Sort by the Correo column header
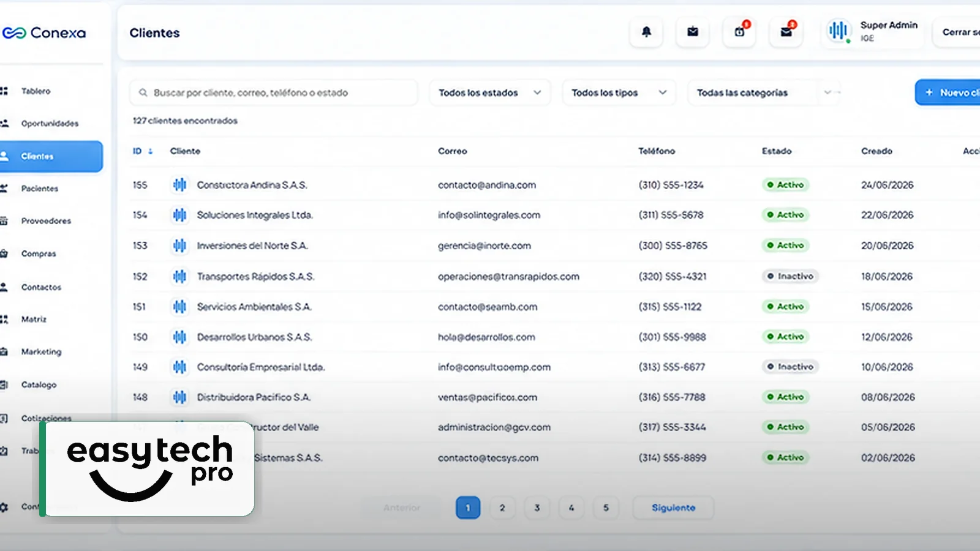The image size is (980, 551). point(452,151)
